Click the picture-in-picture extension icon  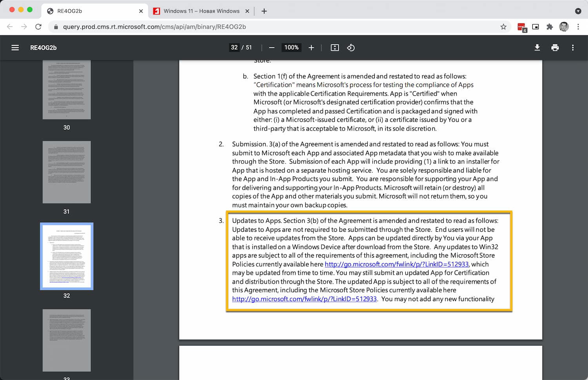tap(535, 27)
